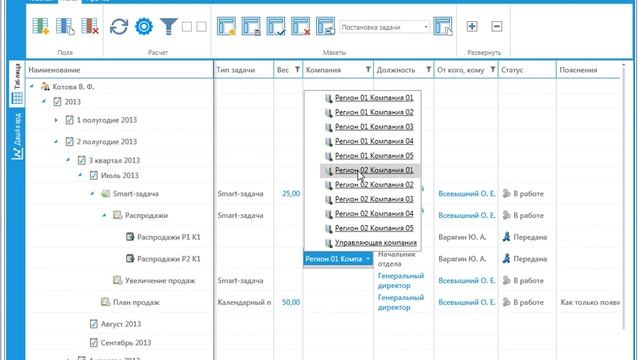Click dropdown arrow of 'Регион 01 Компа' cell
The height and width of the screenshot is (360, 640).
368,259
